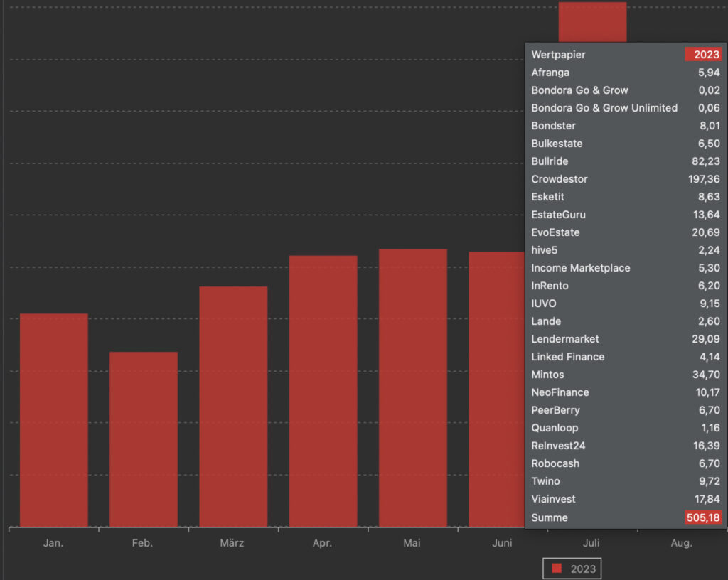Screen dimensions: 728x580
Task: Select the Bondora Go & Grow Unlimited row
Action: click(x=626, y=108)
